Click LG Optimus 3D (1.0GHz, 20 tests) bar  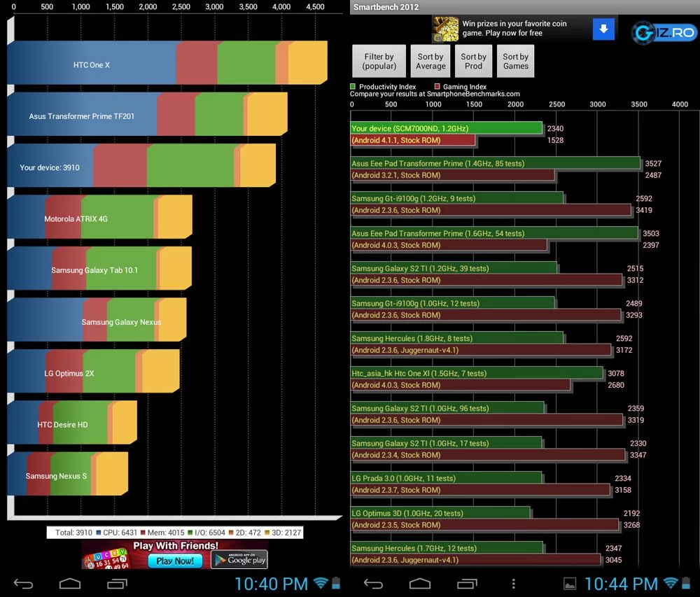coord(440,513)
